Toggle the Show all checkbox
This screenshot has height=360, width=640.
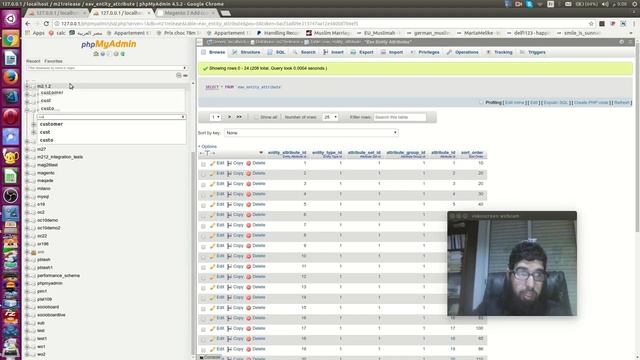click(256, 117)
